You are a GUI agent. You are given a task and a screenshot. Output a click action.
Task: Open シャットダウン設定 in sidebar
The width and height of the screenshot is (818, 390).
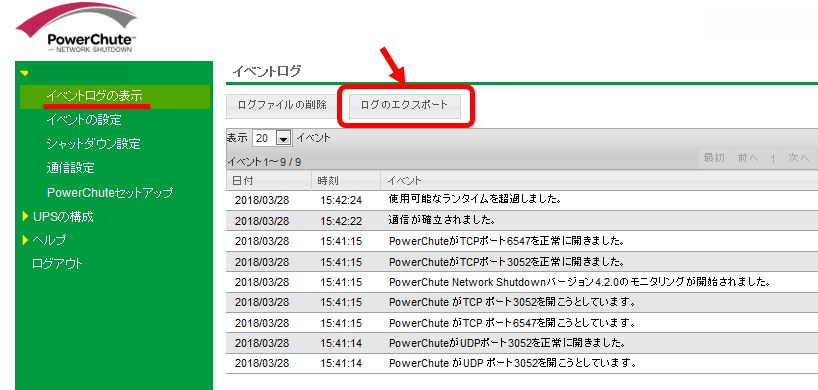[93, 144]
